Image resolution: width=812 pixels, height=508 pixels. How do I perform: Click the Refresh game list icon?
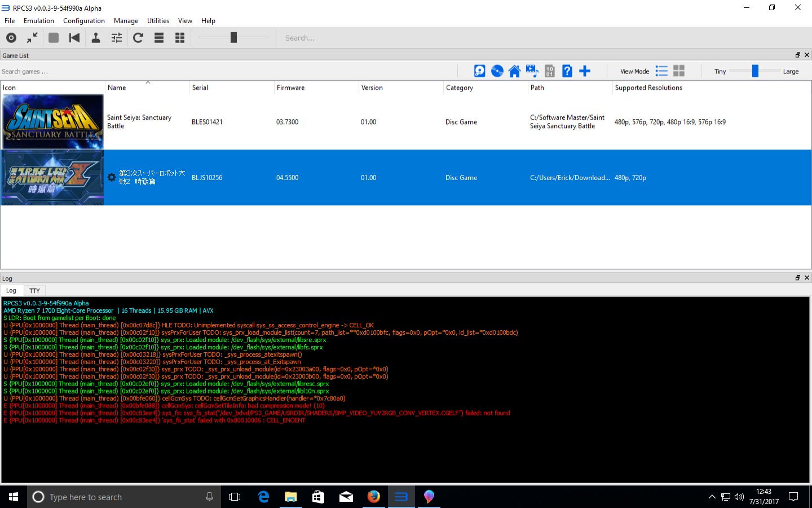pyautogui.click(x=138, y=38)
